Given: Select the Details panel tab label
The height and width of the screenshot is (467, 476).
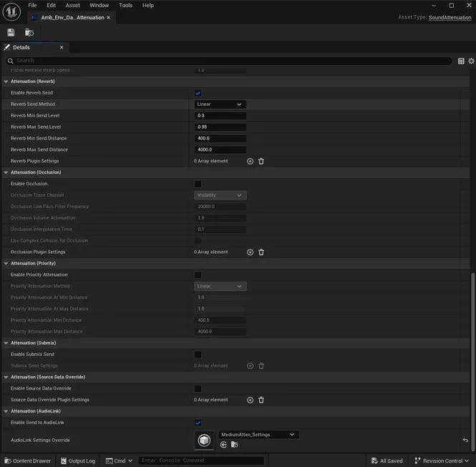Looking at the screenshot, I should (21, 47).
